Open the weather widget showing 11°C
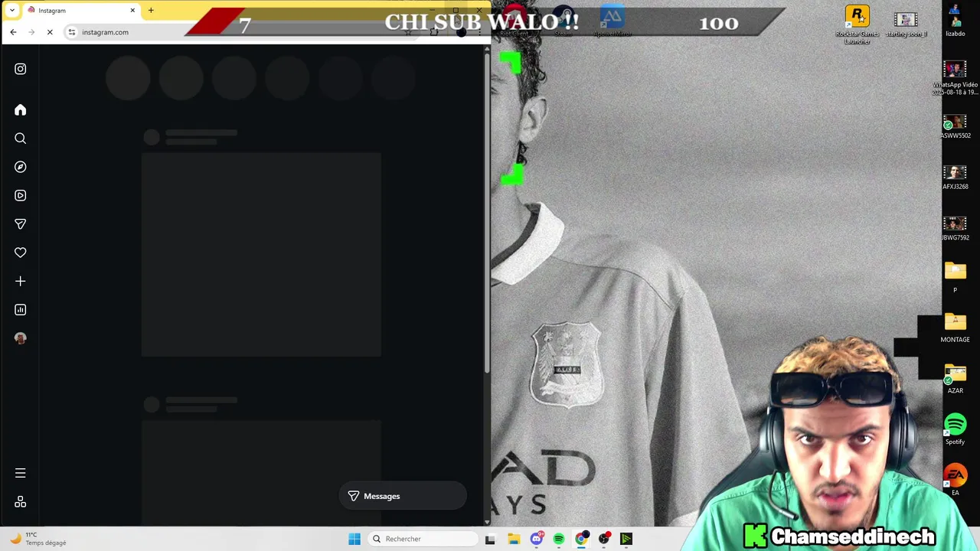The height and width of the screenshot is (551, 980). coord(38,539)
